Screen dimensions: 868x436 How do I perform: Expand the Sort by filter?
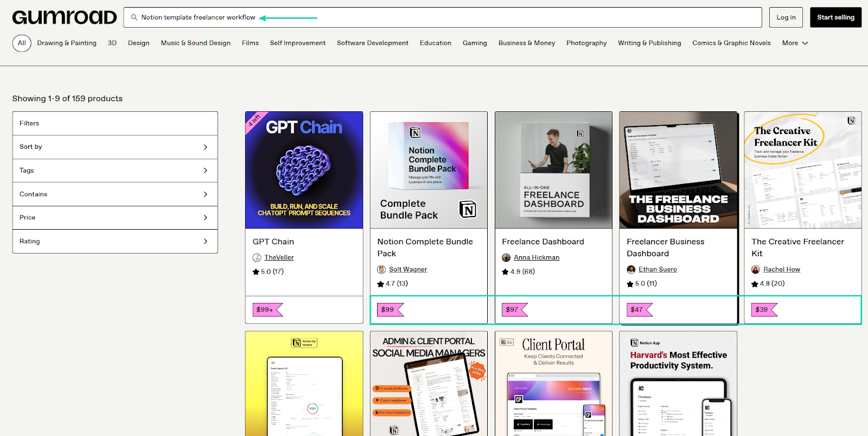[115, 147]
